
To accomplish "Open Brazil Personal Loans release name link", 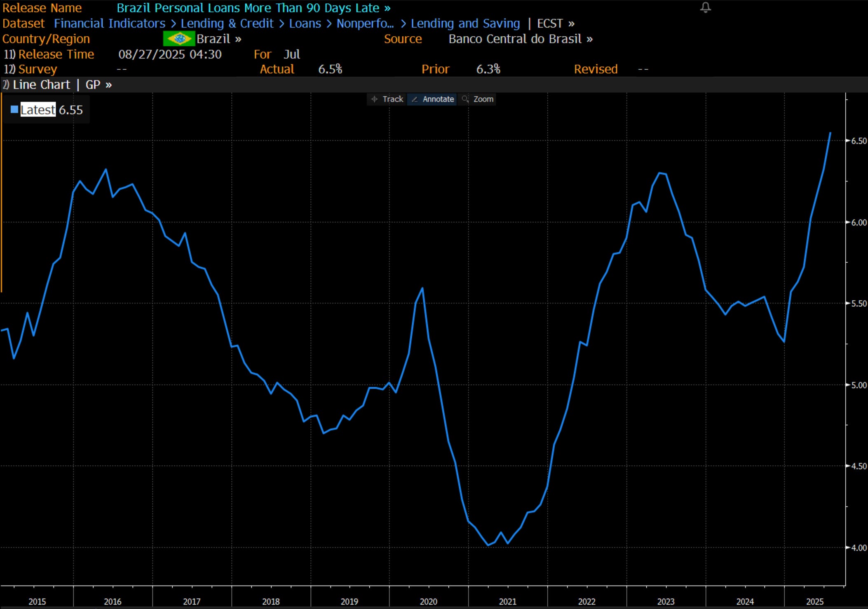I will click(x=253, y=8).
